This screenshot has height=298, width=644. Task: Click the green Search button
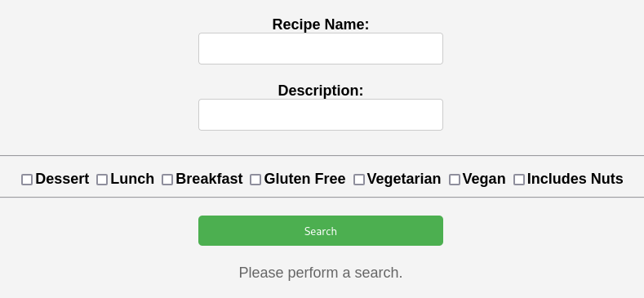[320, 230]
